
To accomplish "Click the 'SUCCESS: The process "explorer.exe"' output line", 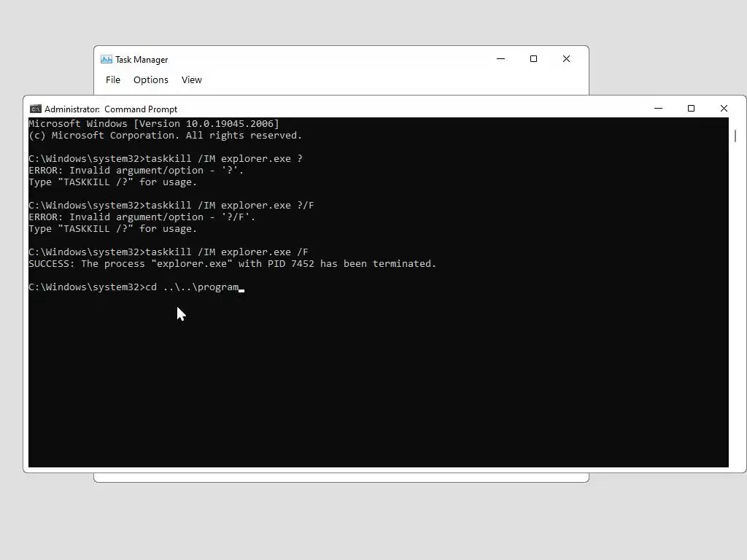I will tap(233, 264).
